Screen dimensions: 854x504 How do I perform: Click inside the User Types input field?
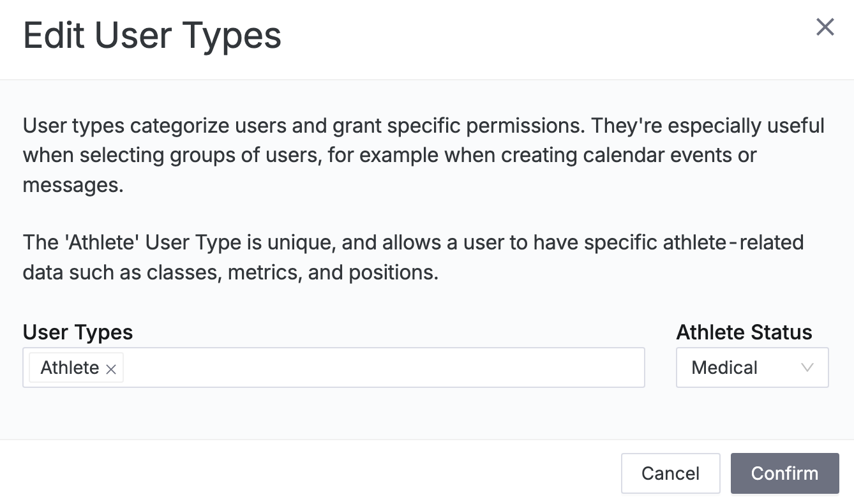coord(383,367)
